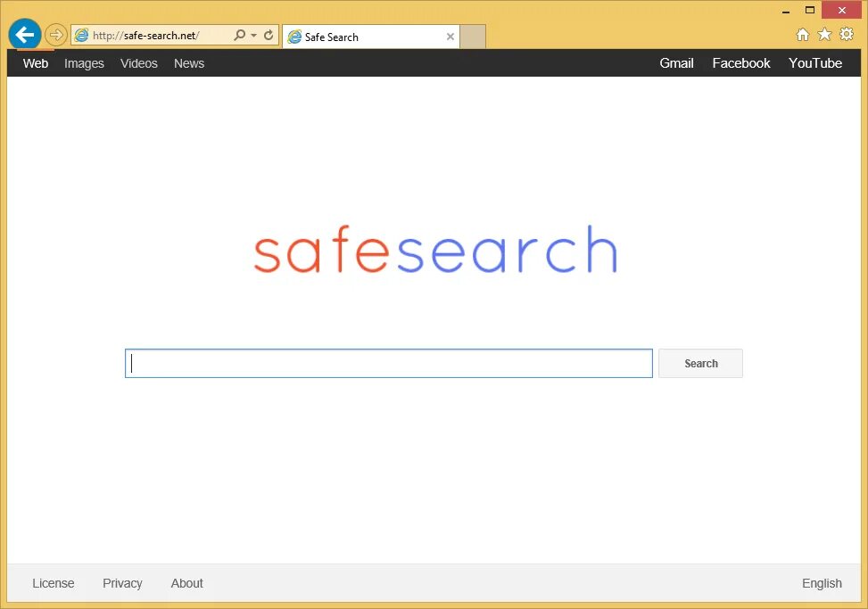The image size is (868, 609).
Task: Open the Gmail link
Action: click(x=676, y=63)
